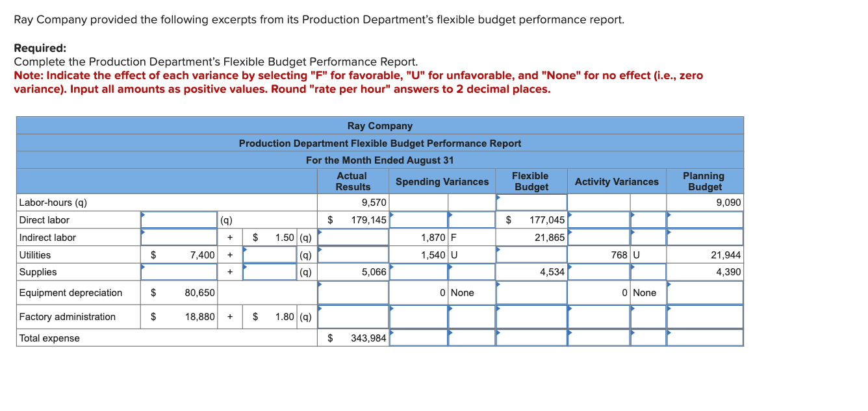
Task: Open the Factory administration spending variance effect selector
Action: [x=471, y=317]
